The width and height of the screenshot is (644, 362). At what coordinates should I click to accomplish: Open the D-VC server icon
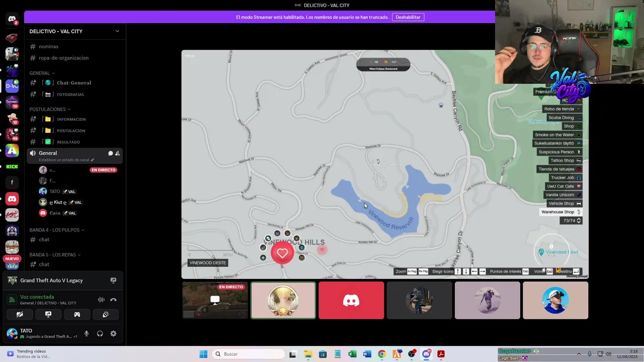tap(12, 86)
